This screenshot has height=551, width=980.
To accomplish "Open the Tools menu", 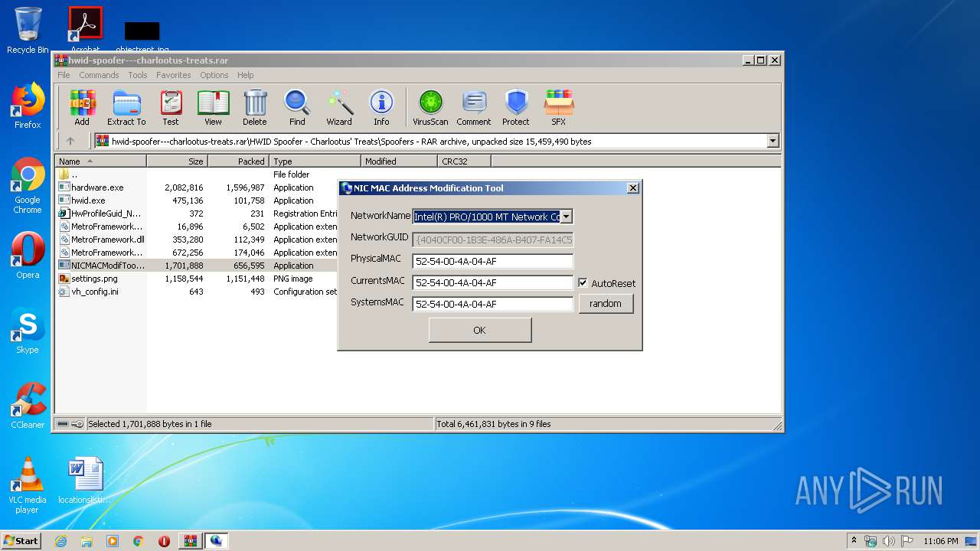I will pos(138,75).
